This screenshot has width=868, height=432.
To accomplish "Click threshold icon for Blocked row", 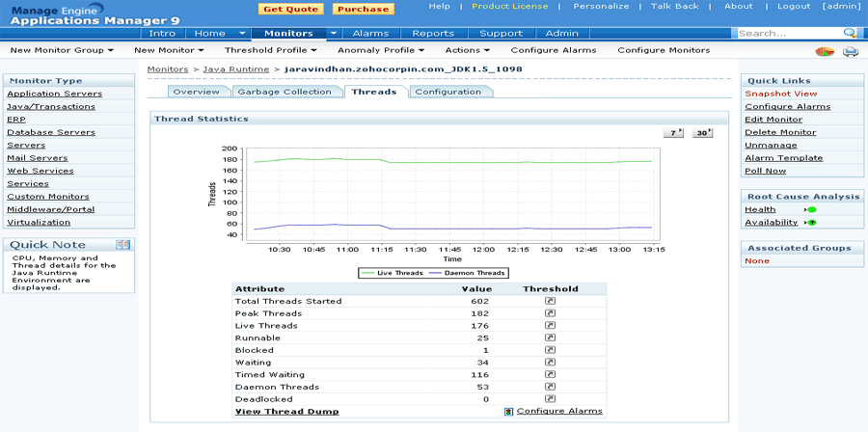I will coord(550,350).
